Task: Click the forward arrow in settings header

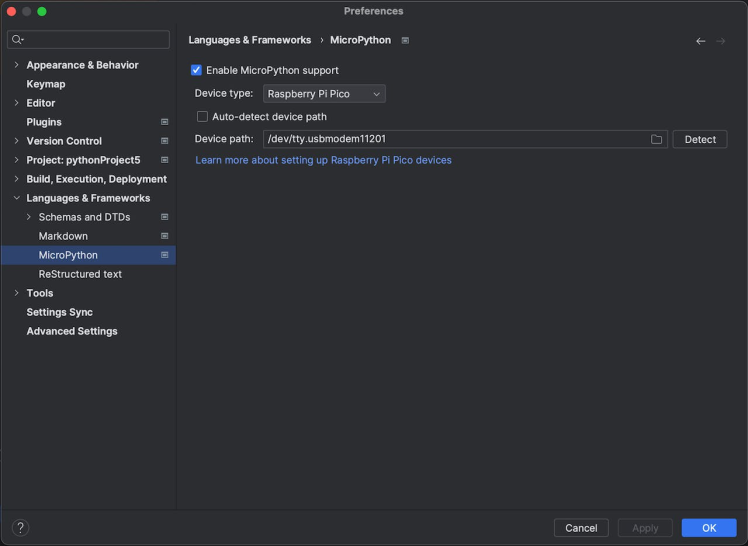Action: [720, 41]
